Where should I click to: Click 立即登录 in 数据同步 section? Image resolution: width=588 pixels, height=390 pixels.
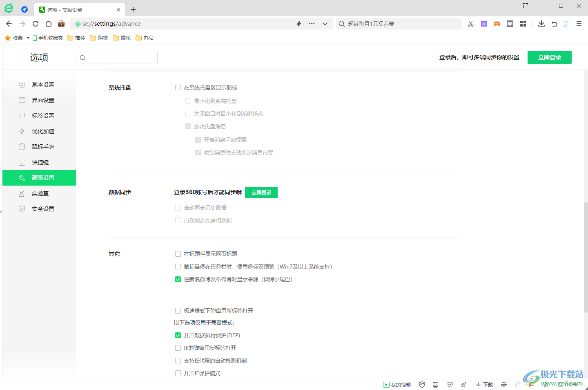(x=261, y=193)
